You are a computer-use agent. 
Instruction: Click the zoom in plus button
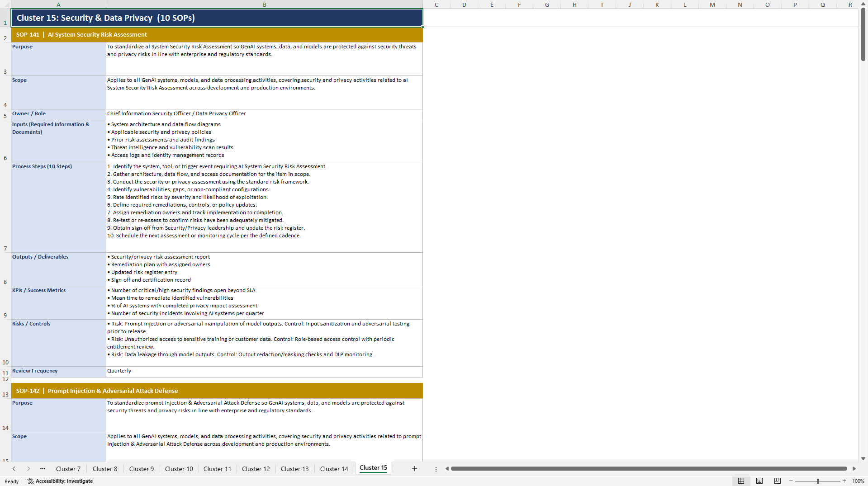click(844, 481)
